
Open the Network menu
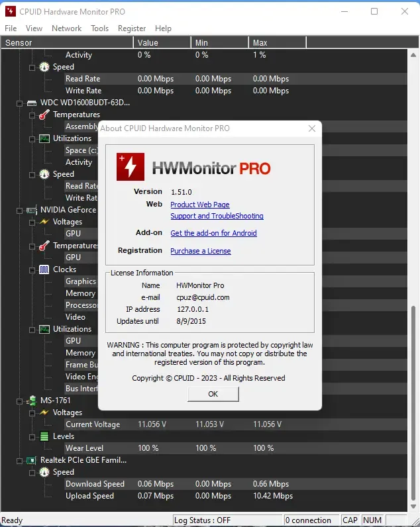click(67, 28)
